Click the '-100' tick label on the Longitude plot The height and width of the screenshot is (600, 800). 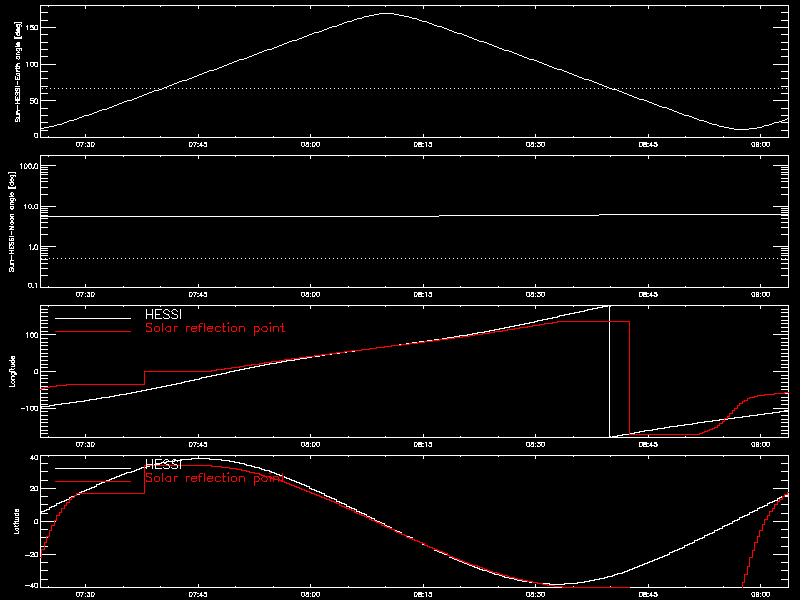pos(30,408)
